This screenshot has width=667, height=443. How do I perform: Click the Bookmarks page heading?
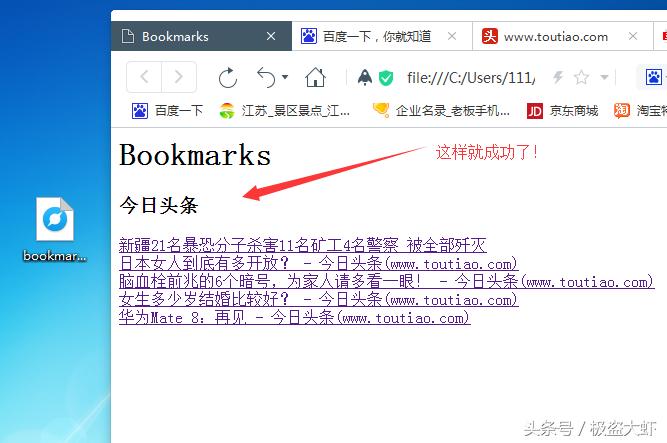coord(195,154)
